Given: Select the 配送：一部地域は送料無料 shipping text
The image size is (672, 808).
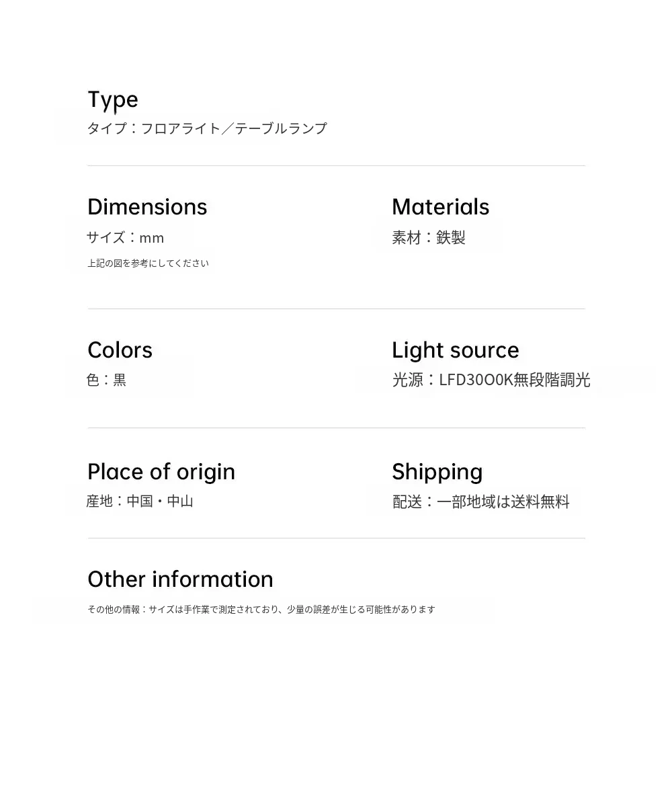Looking at the screenshot, I should pyautogui.click(x=481, y=501).
